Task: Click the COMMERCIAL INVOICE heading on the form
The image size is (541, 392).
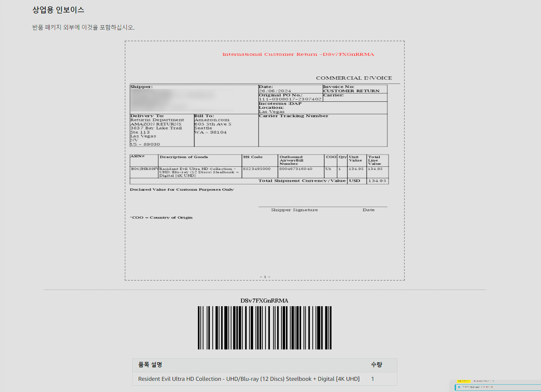Action: click(x=354, y=78)
